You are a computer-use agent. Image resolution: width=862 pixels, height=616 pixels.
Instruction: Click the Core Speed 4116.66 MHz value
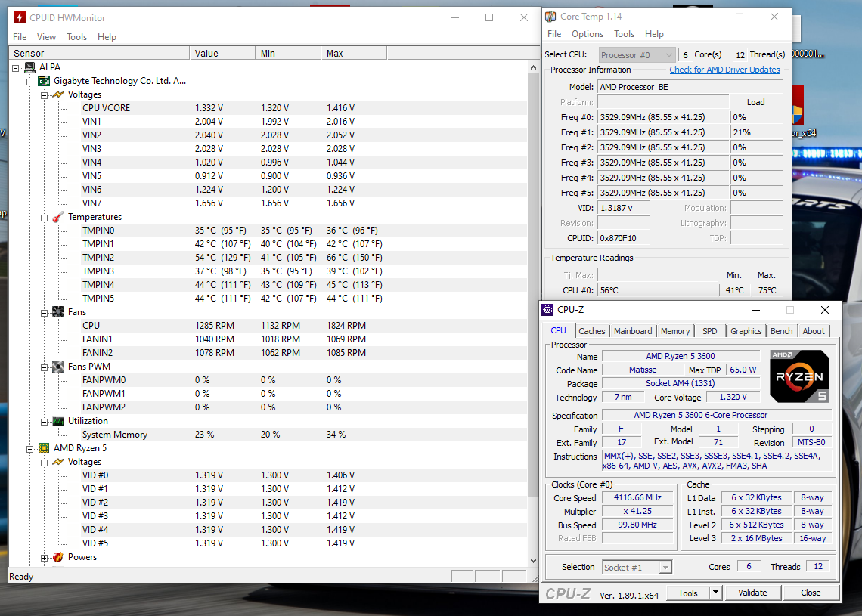637,497
